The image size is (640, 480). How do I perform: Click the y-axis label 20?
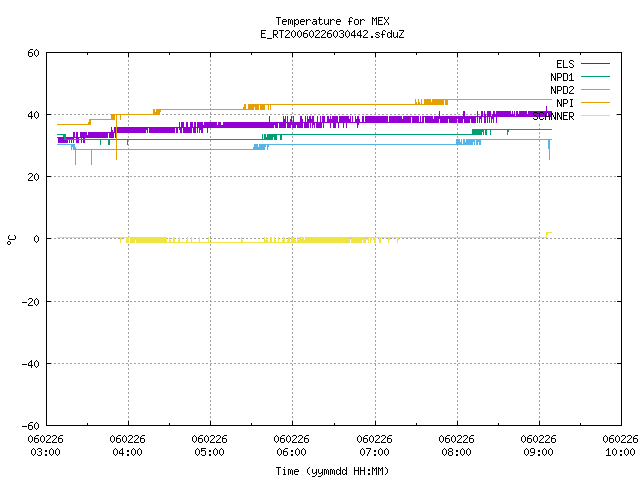[x=33, y=177]
